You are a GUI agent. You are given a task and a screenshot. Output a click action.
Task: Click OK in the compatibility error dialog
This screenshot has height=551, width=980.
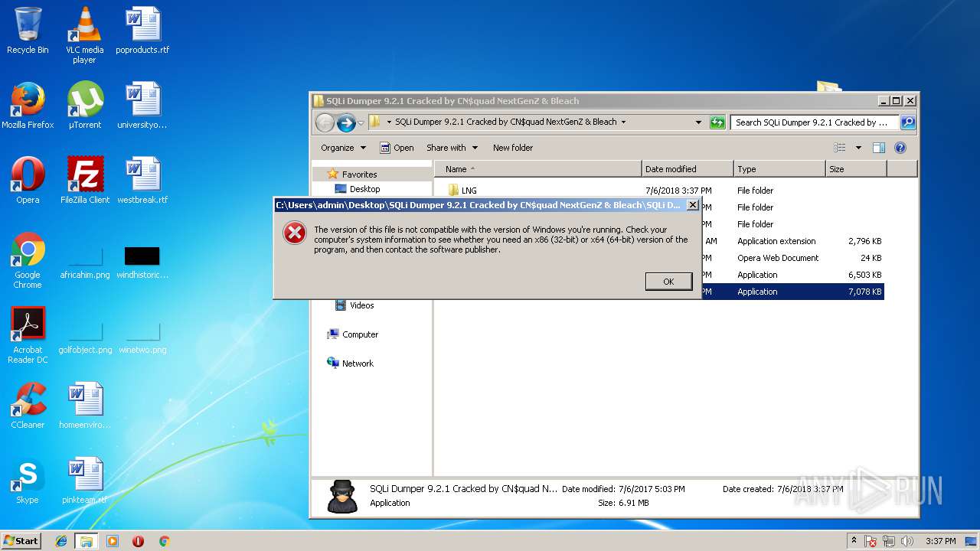pos(668,282)
